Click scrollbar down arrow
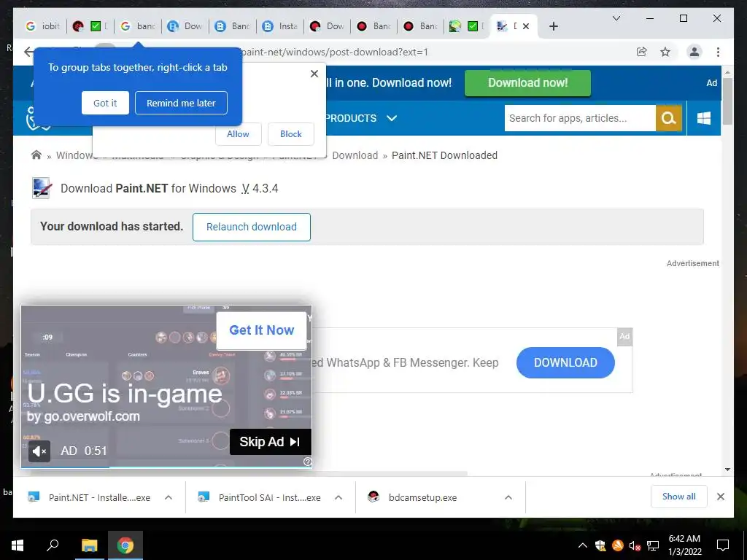 [727, 470]
